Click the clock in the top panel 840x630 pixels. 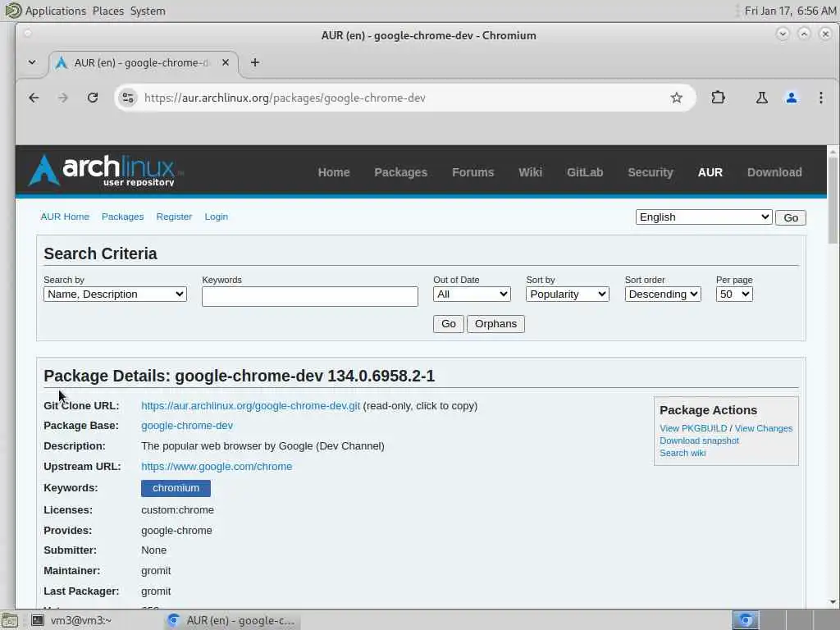[790, 11]
